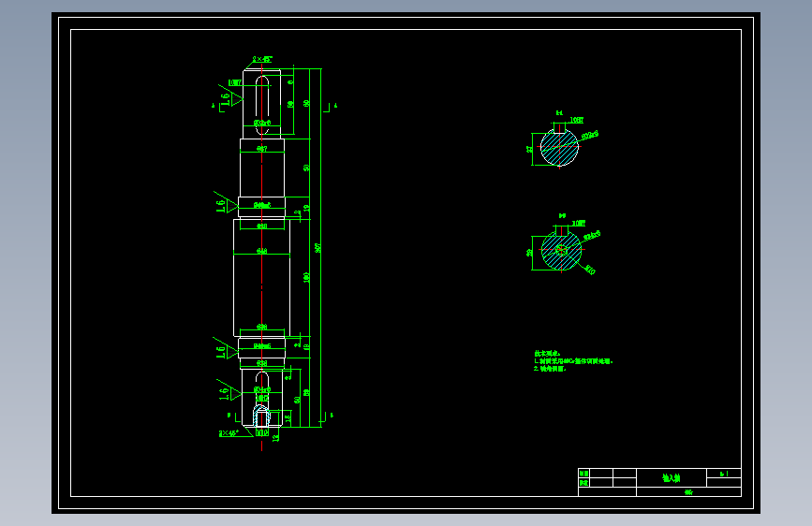Screen dimensions: 812x526
Task: Select the 10H7 label on upper cross-section
Action: click(x=576, y=120)
